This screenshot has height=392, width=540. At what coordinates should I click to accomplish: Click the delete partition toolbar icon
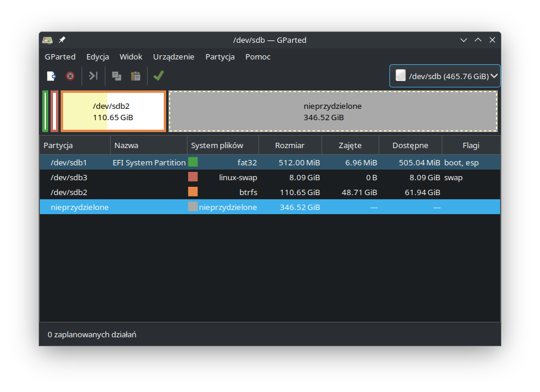pos(70,76)
